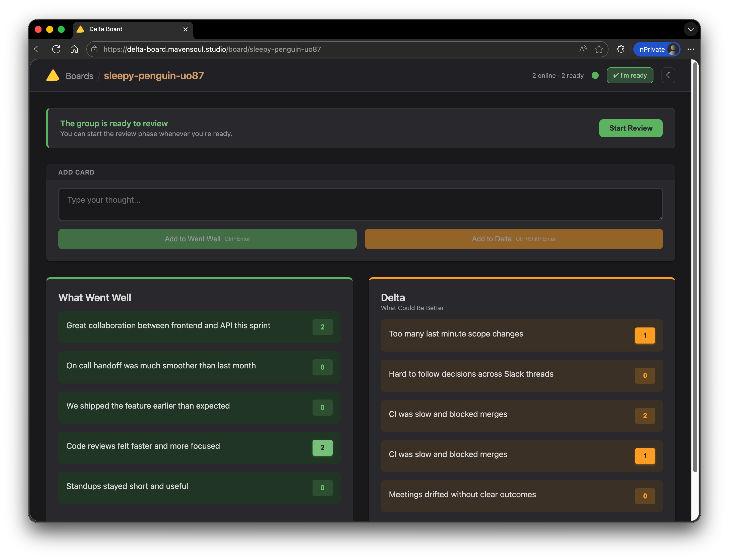Open a new browser tab

(204, 29)
